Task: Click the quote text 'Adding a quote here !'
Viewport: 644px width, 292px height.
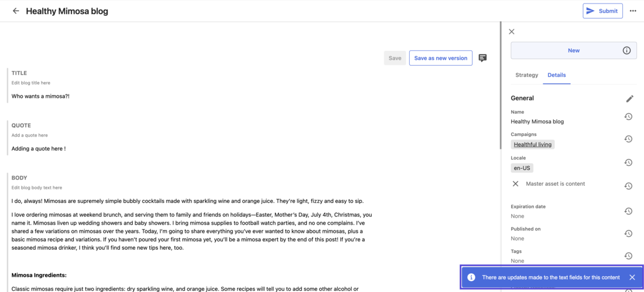Action: [x=39, y=148]
